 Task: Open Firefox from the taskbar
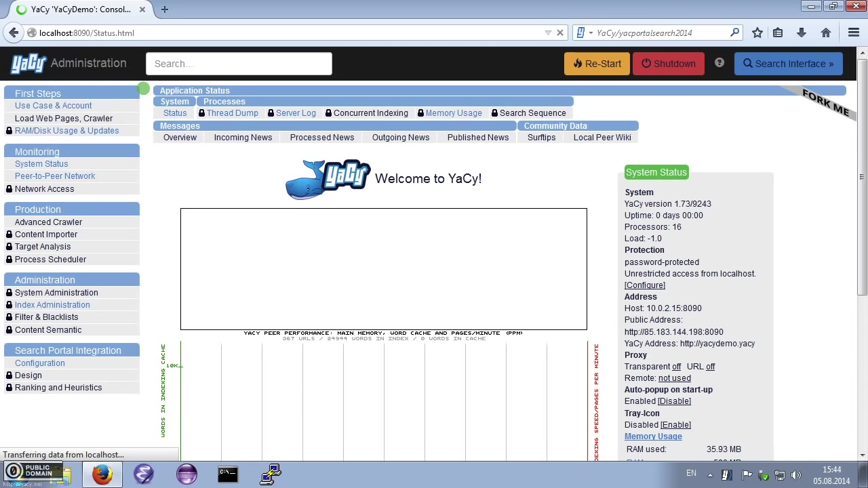(x=102, y=474)
